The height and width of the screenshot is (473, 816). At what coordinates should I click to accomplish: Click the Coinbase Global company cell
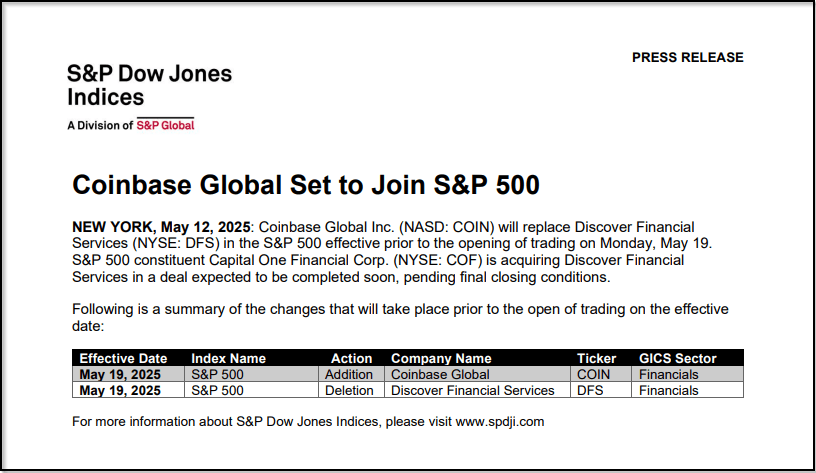click(x=440, y=374)
